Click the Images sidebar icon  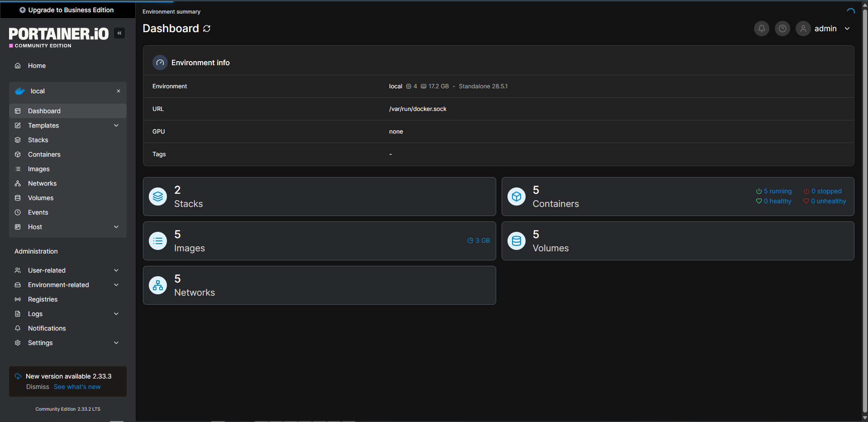(18, 169)
